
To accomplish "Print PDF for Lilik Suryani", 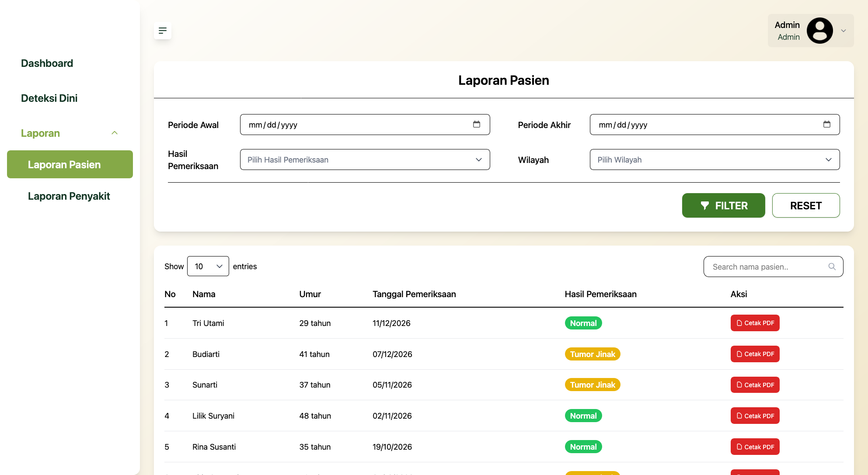I will [x=755, y=416].
